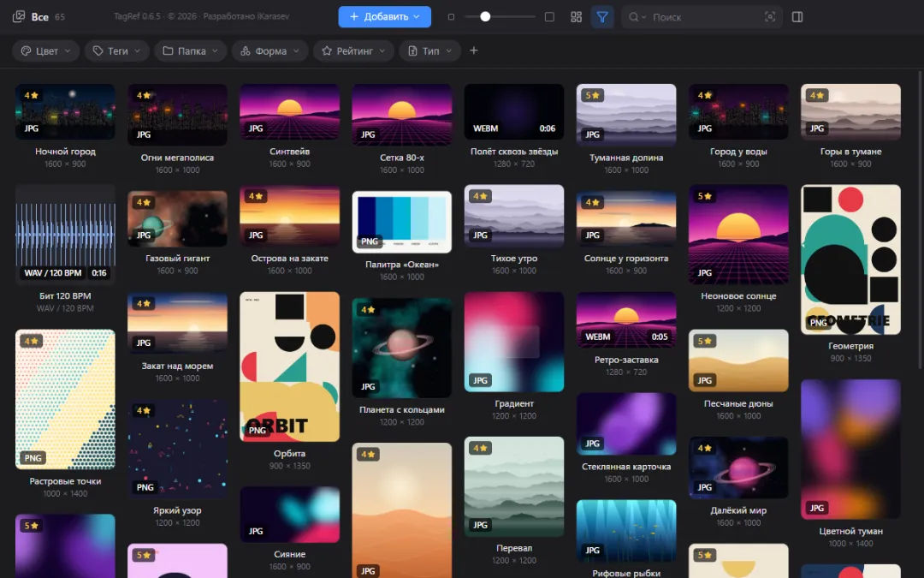Screen dimensions: 924x578
Task: Toggle the right sidebar panel
Action: point(797,17)
